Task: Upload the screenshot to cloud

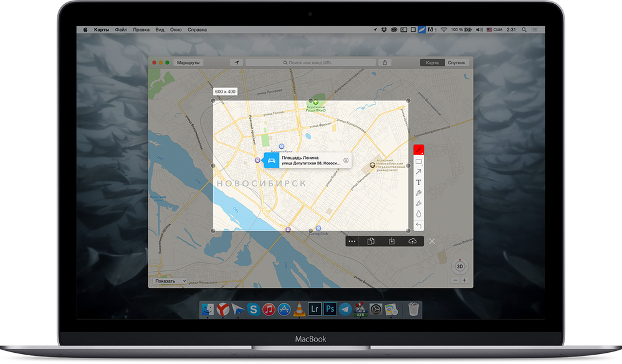Action: point(412,241)
